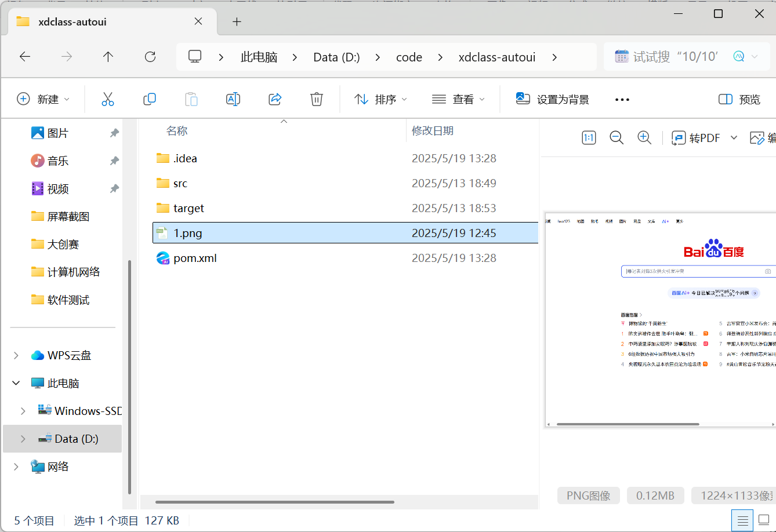
Task: Open the 排序 sort dropdown
Action: (381, 100)
